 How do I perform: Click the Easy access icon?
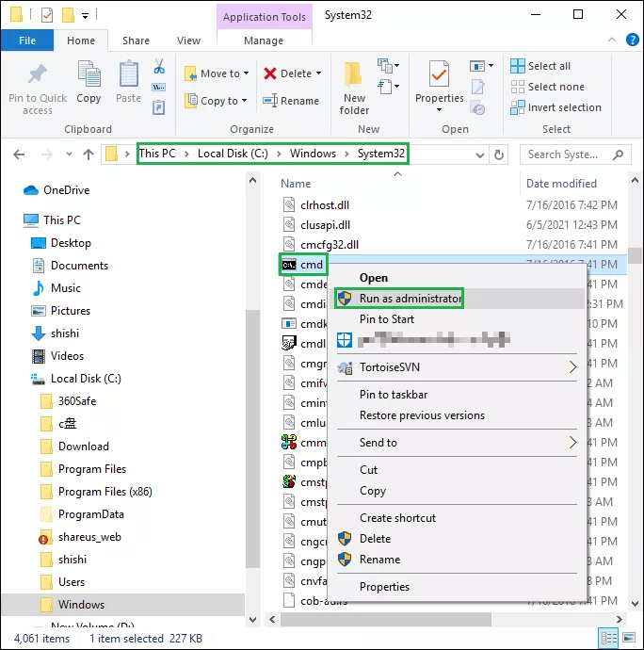point(384,87)
